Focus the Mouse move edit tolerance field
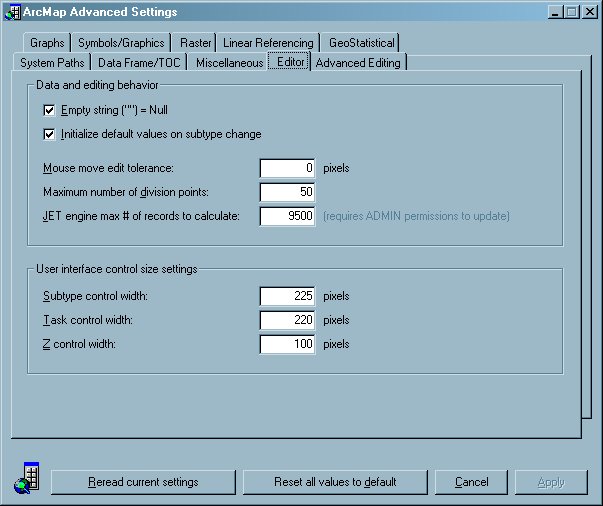 (x=287, y=168)
